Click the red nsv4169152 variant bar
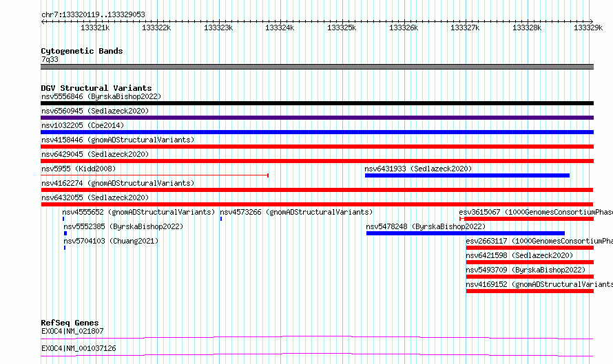613x364 pixels. 530,291
